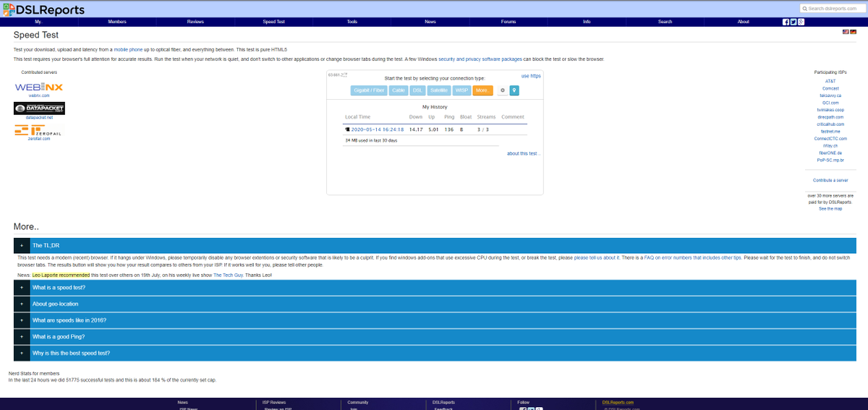Viewport: 868px width, 410px height.
Task: Open the Reviews menu
Action: point(195,22)
